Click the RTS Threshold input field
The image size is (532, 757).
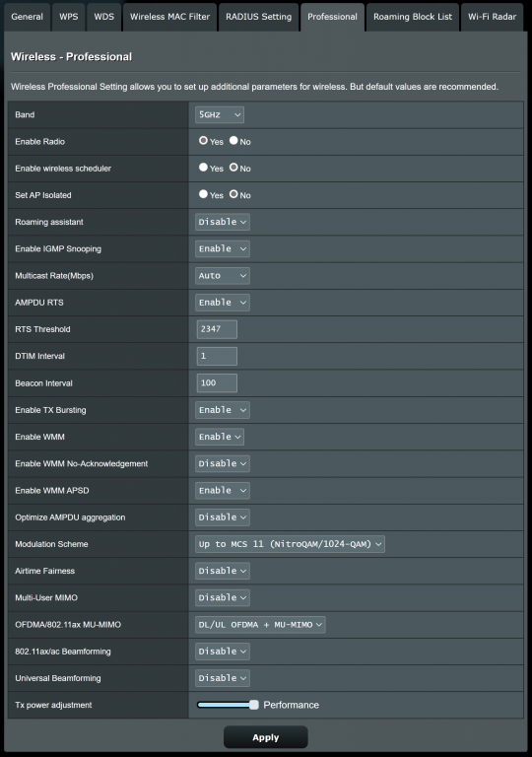(x=217, y=329)
